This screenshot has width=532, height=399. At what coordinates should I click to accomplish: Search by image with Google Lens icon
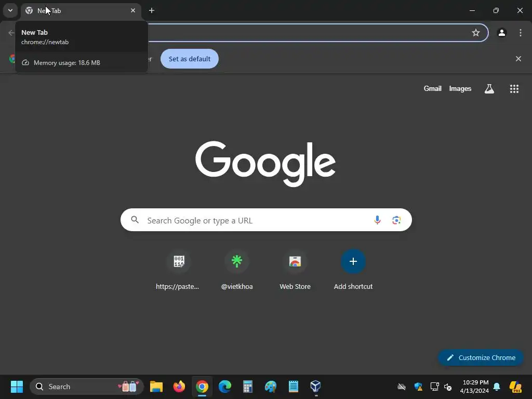[396, 220]
